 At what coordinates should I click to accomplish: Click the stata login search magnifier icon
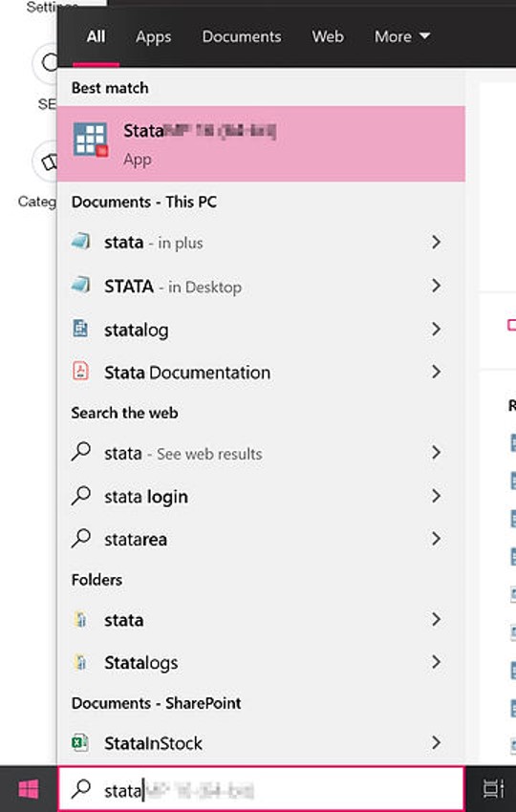[81, 496]
